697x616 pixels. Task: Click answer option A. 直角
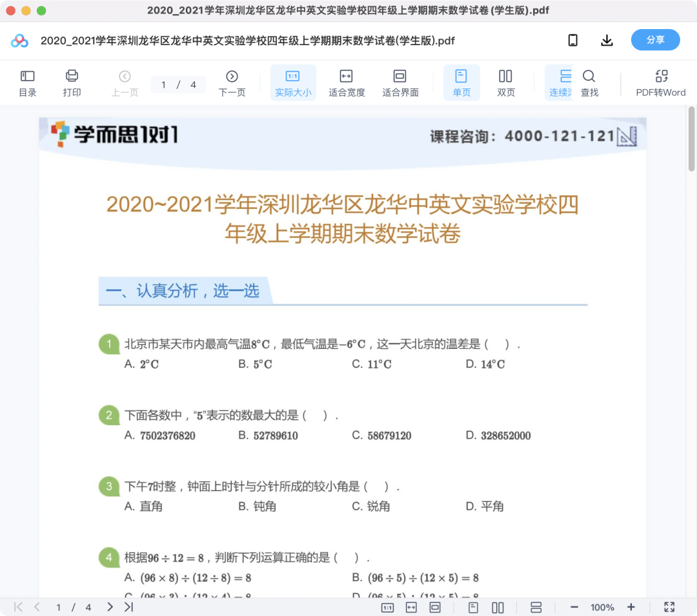143,506
